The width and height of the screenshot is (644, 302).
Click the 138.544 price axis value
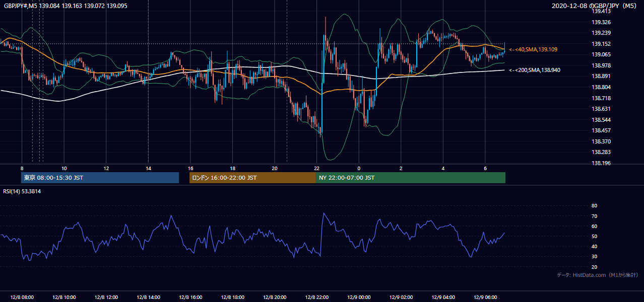coord(601,120)
